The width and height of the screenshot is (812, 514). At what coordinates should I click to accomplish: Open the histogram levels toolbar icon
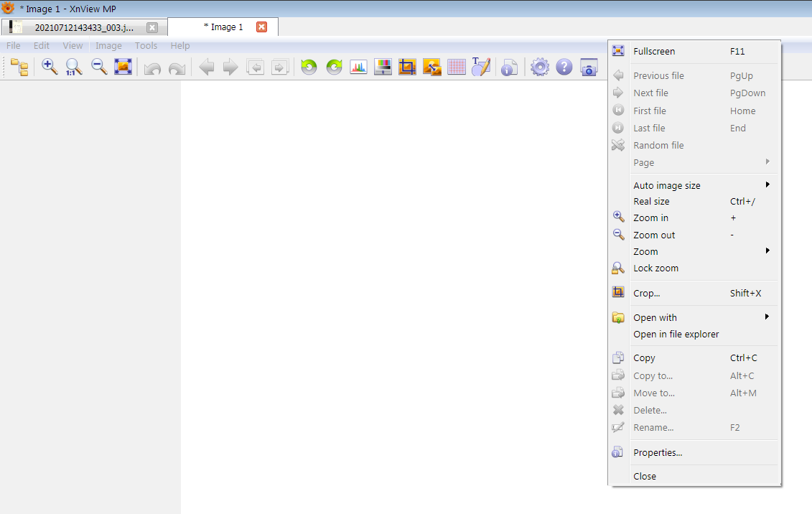click(x=358, y=67)
